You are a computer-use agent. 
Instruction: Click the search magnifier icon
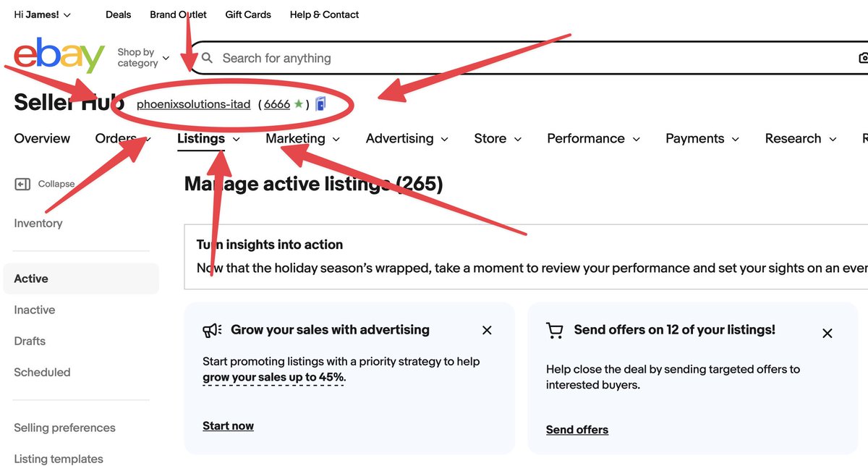208,59
